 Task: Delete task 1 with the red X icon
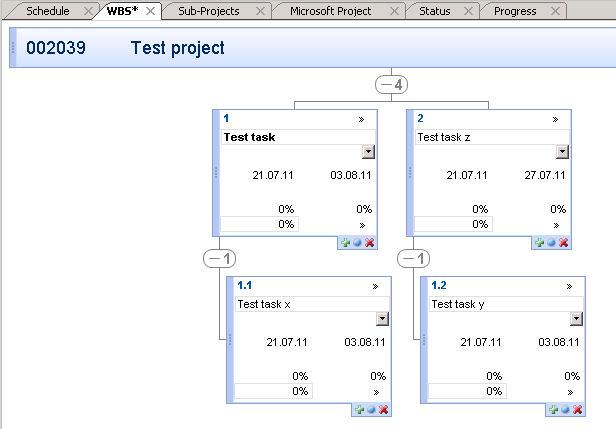(x=369, y=243)
